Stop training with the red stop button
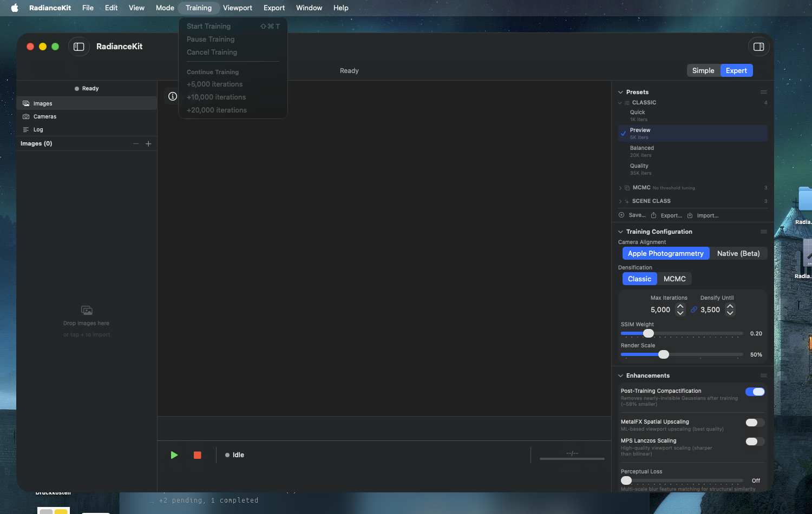 pyautogui.click(x=198, y=455)
